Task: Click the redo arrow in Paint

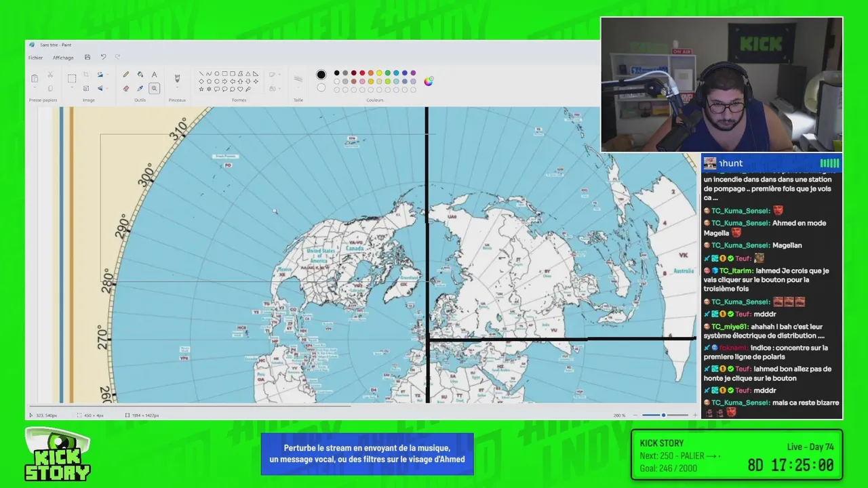Action: (117, 57)
